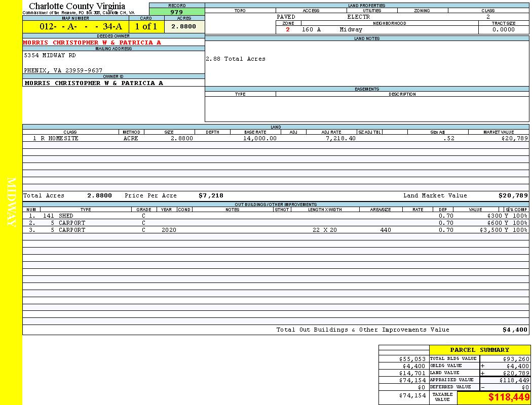Select the map number 012-A-34-A field
The image size is (532, 405).
pyautogui.click(x=75, y=27)
